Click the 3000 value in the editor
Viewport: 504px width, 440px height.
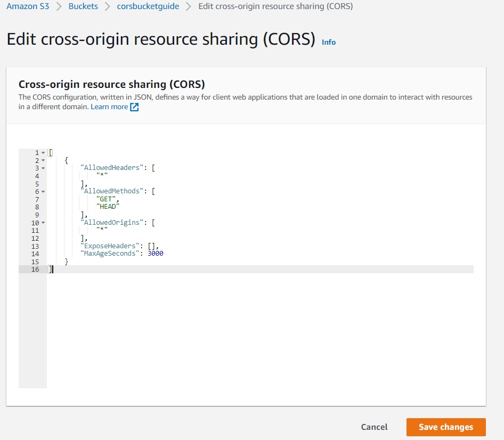[155, 254]
